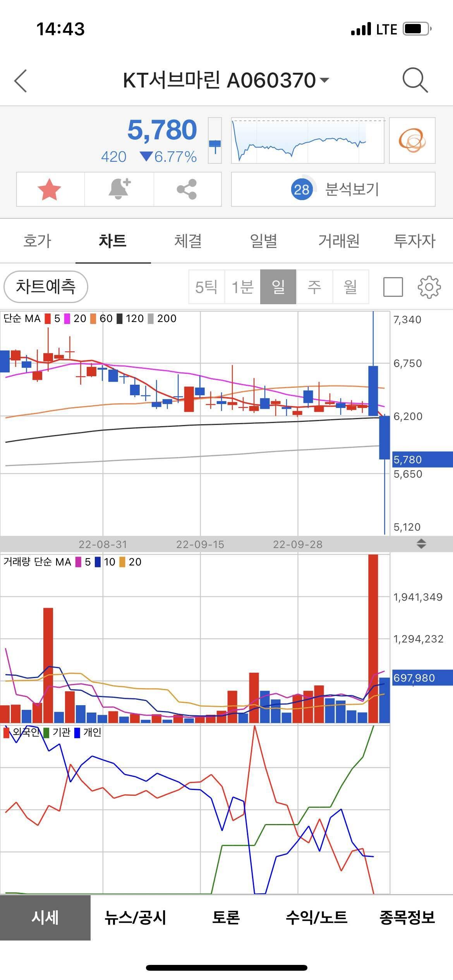This screenshot has height=980, width=453.
Task: Select the 5틱 chart interval
Action: click(206, 287)
